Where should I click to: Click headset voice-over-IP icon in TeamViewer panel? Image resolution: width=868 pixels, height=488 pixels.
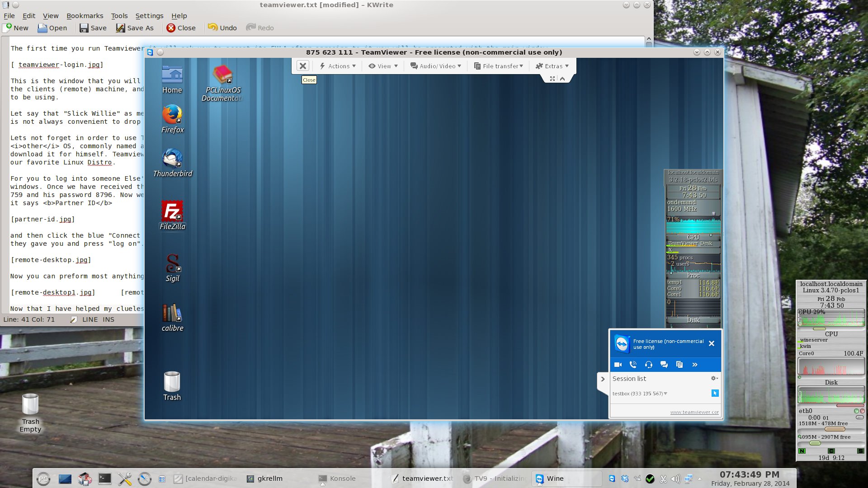[649, 365]
